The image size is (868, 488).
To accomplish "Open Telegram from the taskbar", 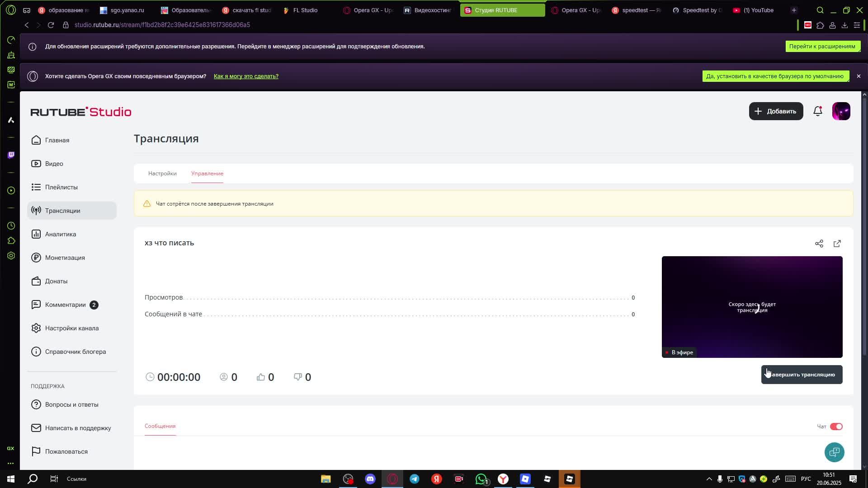I will [414, 479].
